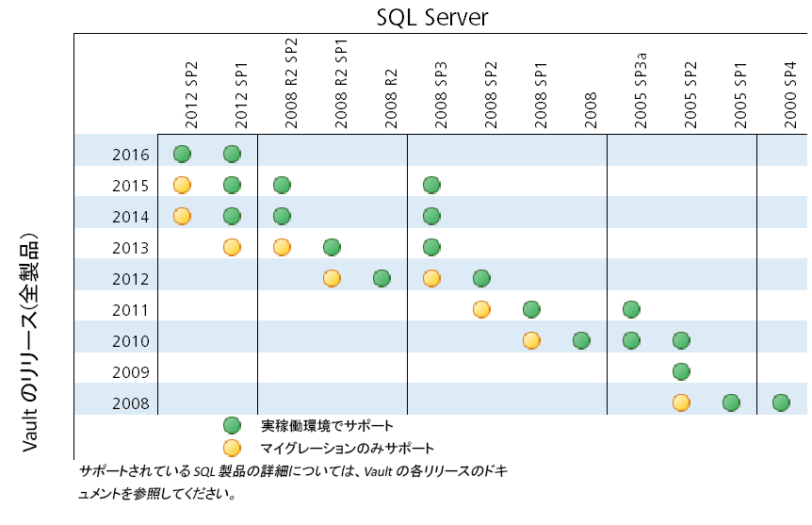Viewport: 812px width, 525px height.
Task: Click the Vault 2008 row label
Action: pos(131,403)
